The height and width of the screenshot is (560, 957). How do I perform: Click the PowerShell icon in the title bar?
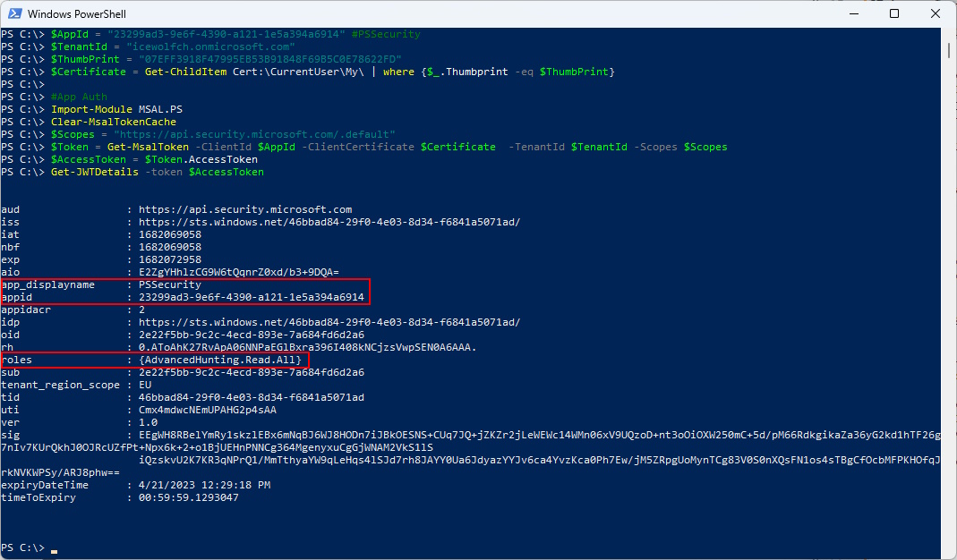point(14,13)
